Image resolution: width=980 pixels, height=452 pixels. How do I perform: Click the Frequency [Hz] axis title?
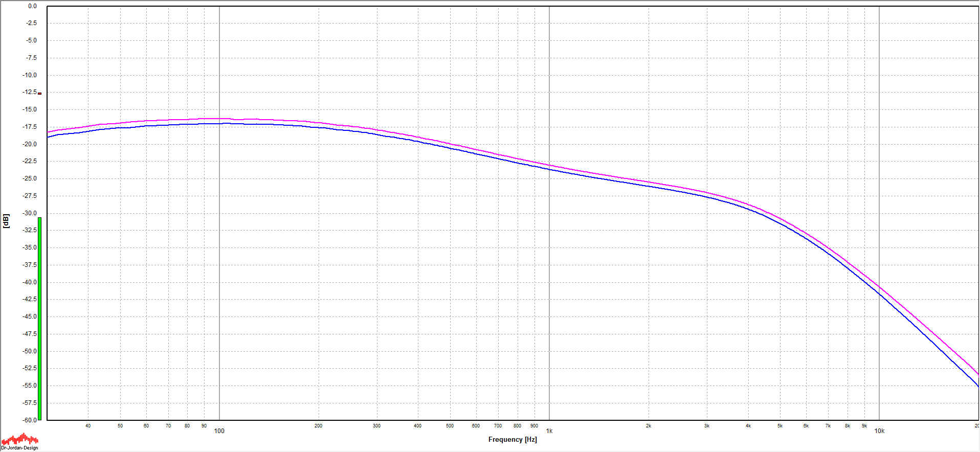[513, 440]
